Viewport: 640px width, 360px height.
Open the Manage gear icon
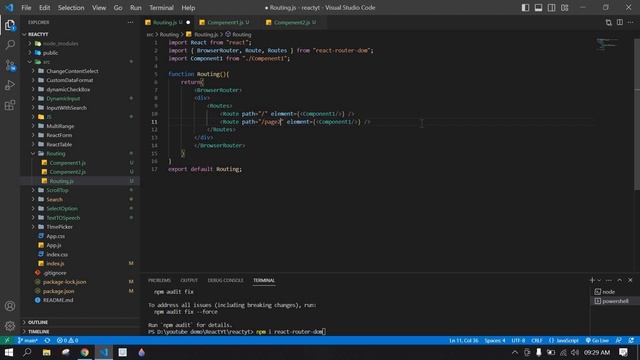click(x=10, y=326)
